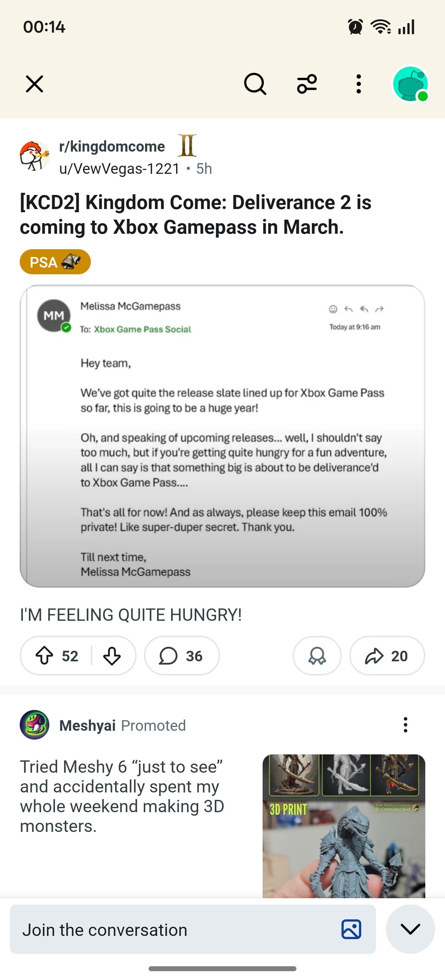Open your profile avatar

[x=410, y=84]
